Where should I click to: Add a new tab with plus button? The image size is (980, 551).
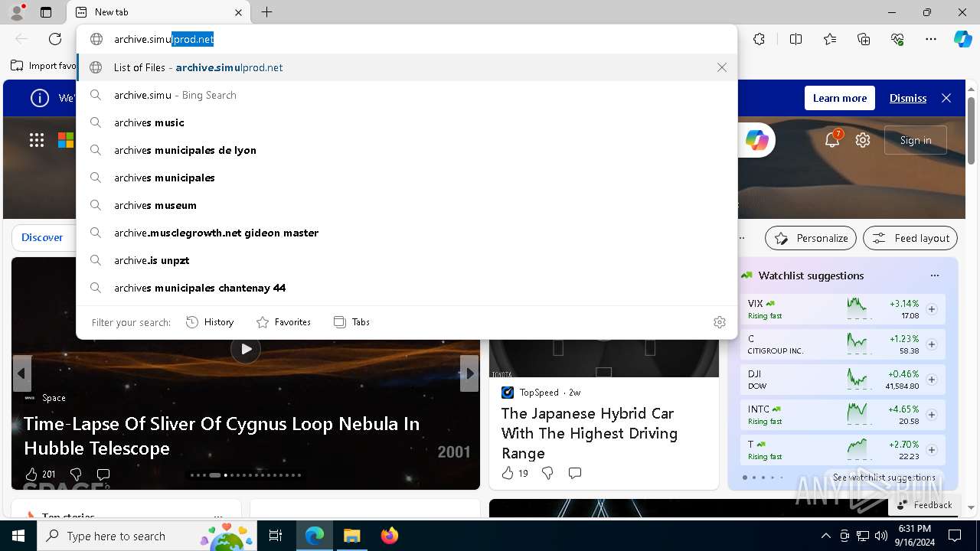coord(266,12)
